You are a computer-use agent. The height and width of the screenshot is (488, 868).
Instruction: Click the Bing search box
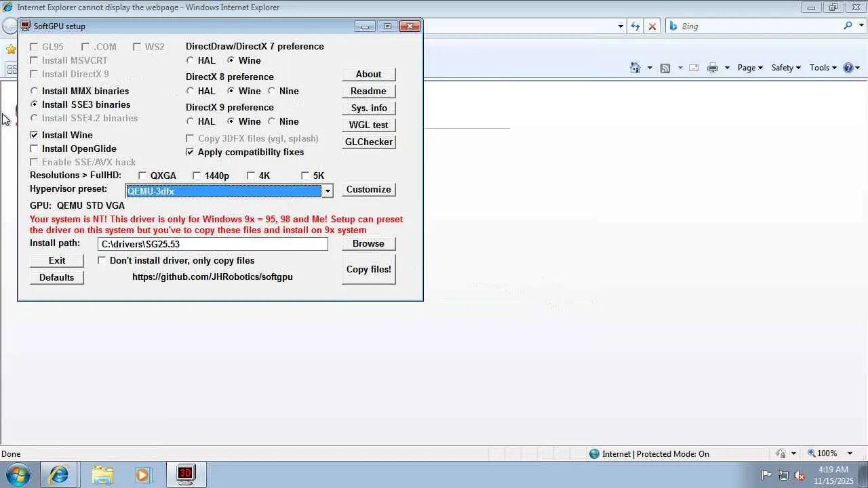point(754,26)
